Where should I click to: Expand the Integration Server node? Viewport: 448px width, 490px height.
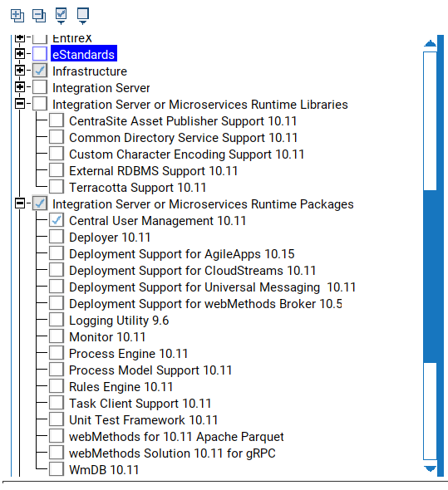(20, 87)
